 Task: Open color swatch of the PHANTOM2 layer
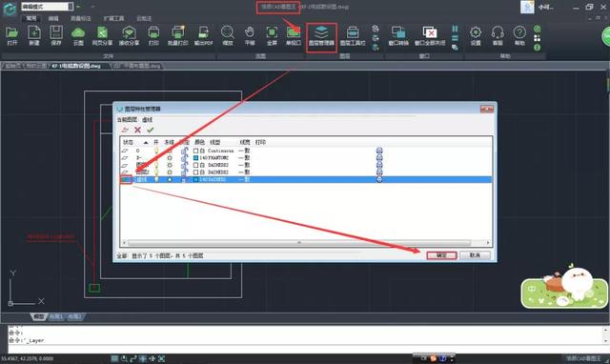click(x=195, y=158)
